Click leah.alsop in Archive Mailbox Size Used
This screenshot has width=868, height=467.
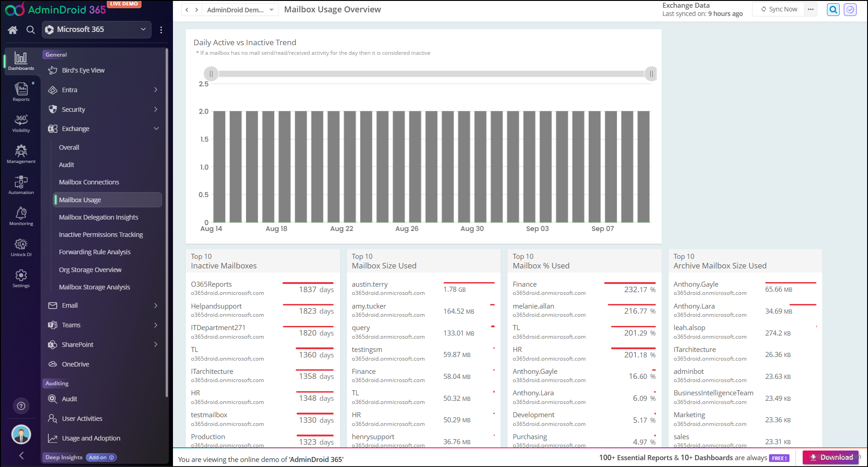[x=745, y=332]
